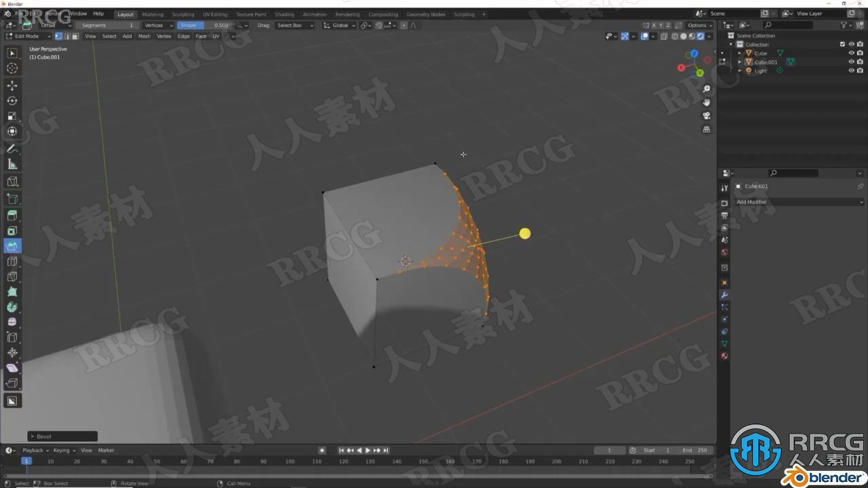Switch to Modeling workspace tab
The image size is (868, 488).
tap(153, 14)
